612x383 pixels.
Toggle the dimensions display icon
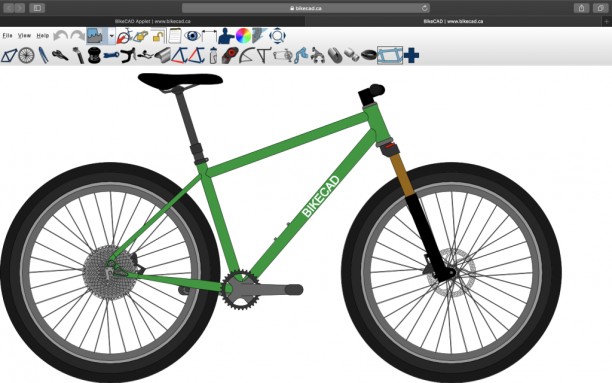click(x=209, y=36)
